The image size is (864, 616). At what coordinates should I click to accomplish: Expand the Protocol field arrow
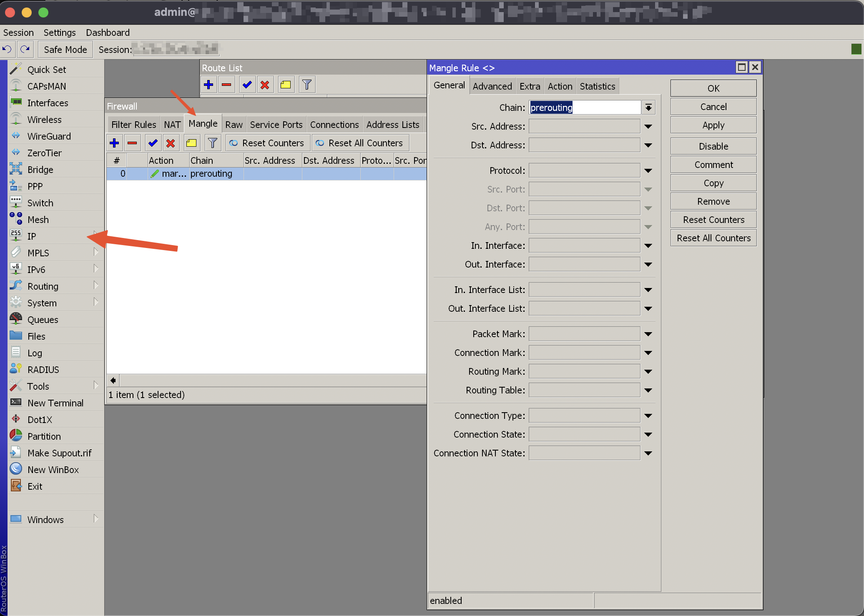pos(648,170)
